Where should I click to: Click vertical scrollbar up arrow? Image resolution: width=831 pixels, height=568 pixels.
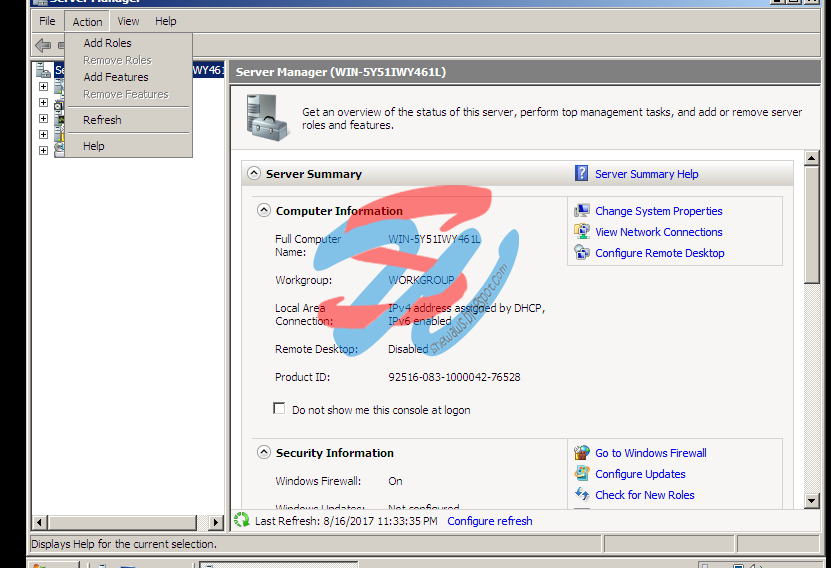point(811,158)
